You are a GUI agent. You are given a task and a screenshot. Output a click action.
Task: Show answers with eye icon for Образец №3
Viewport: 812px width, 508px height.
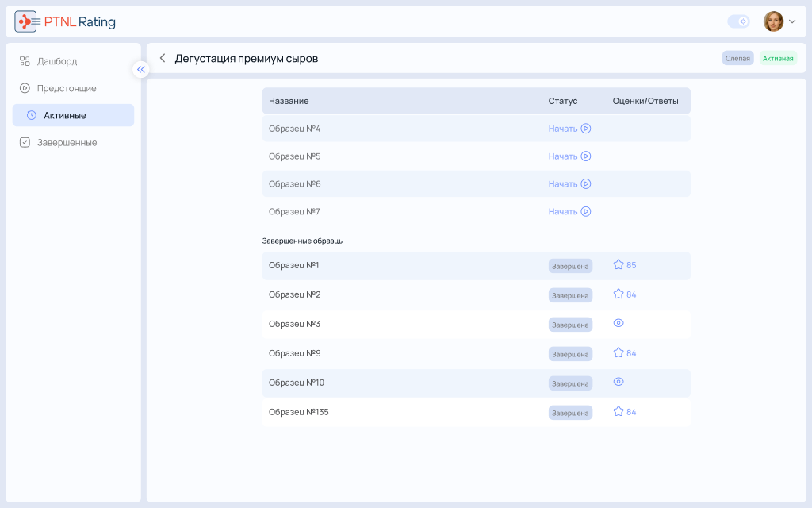coord(619,323)
